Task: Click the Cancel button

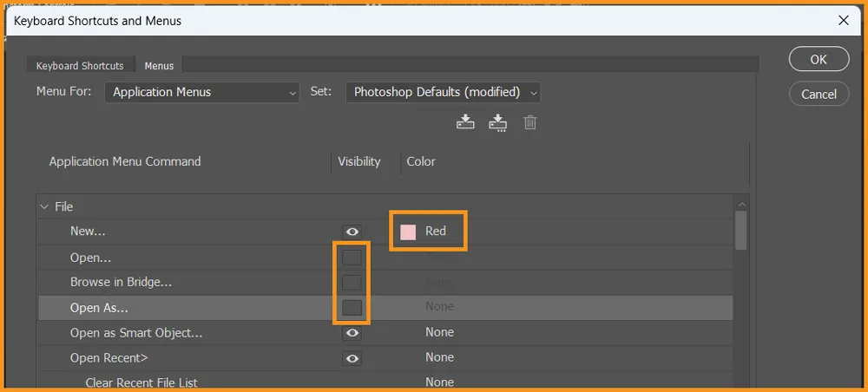Action: coord(819,94)
